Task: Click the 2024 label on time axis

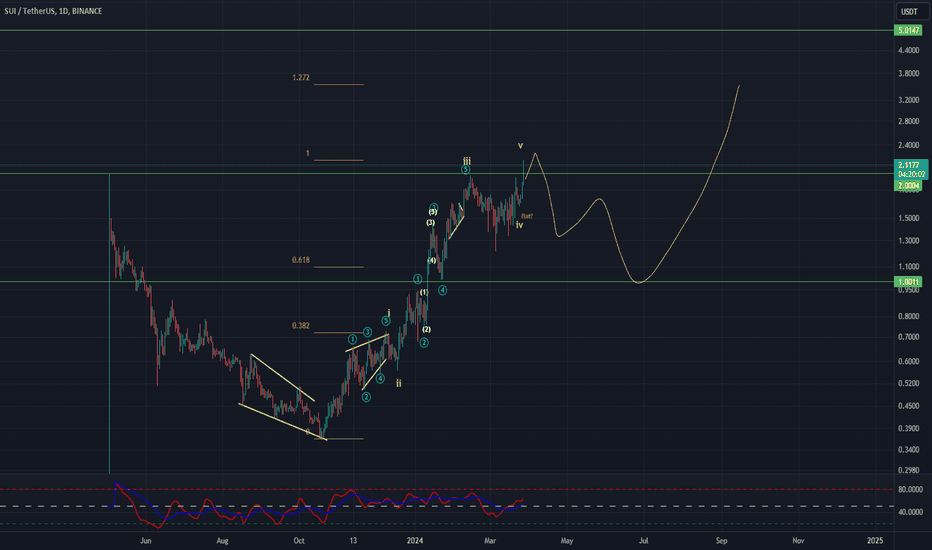Action: [x=415, y=540]
